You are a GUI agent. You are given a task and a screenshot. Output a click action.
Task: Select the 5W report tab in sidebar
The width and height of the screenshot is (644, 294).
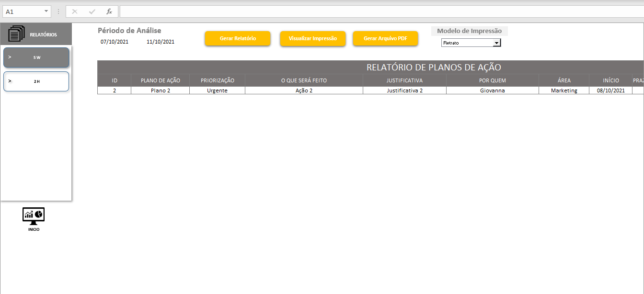click(x=36, y=57)
